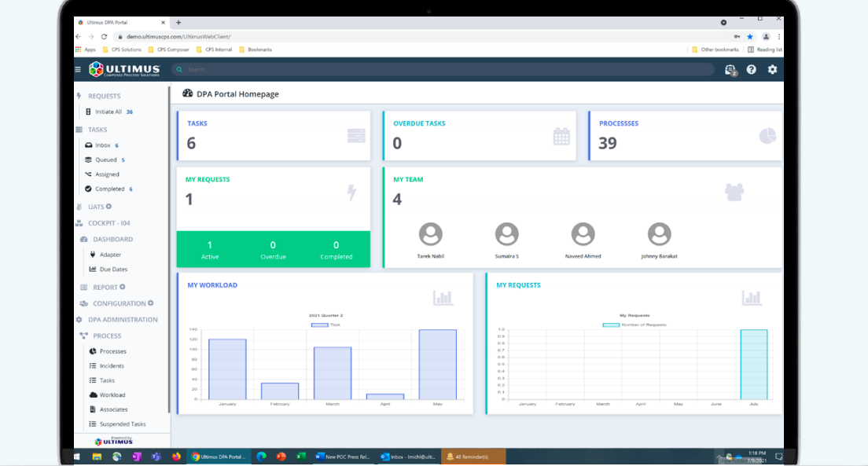Image resolution: width=868 pixels, height=466 pixels.
Task: Expand the UATS section with its plus icon
Action: tap(108, 207)
